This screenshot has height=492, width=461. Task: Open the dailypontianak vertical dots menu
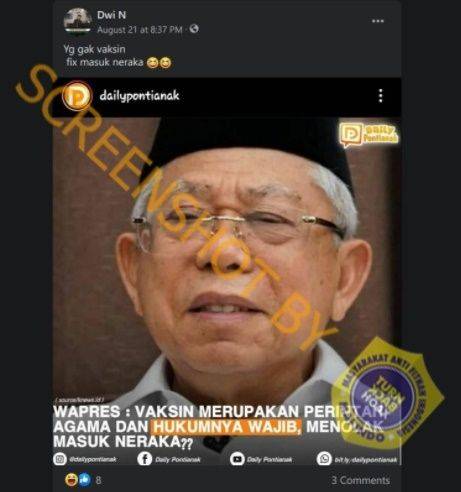click(x=381, y=96)
